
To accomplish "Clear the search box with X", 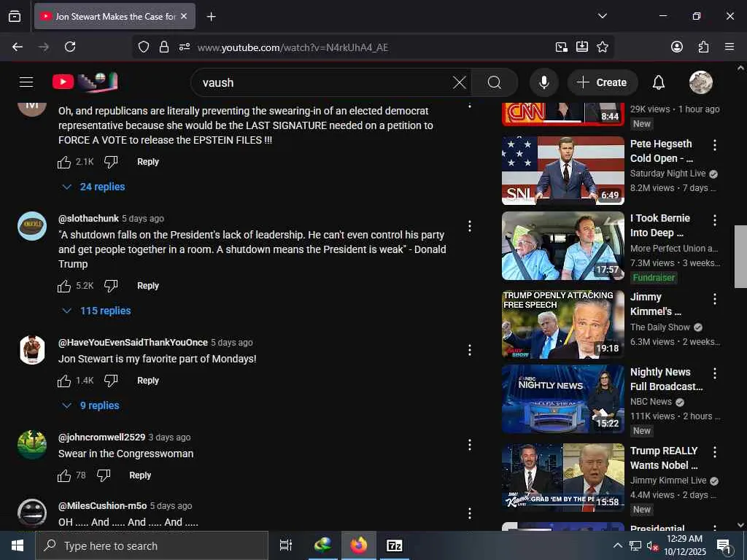I will coord(460,82).
